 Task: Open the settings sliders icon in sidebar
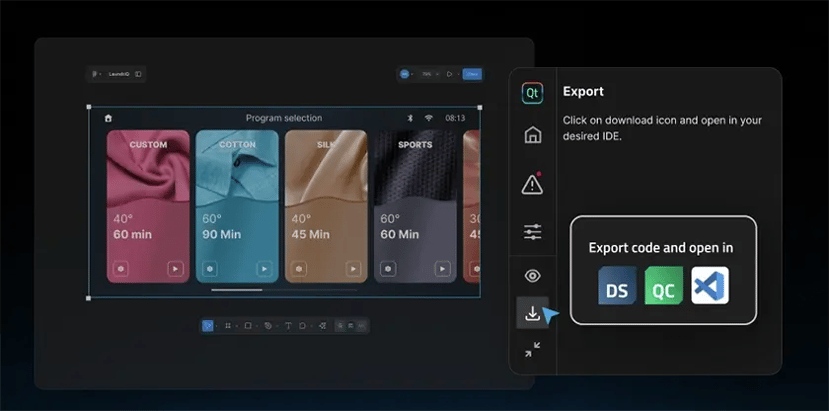[x=532, y=231]
